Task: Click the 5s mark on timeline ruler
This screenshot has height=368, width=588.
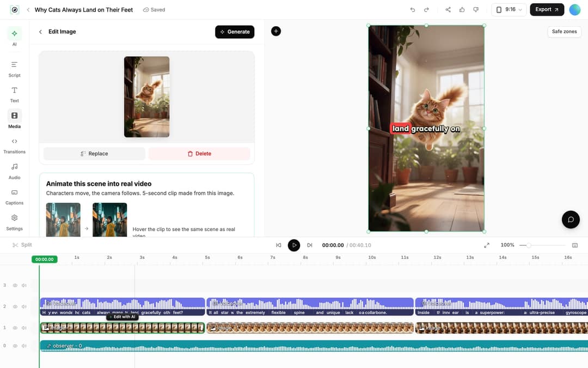Action: [207, 257]
